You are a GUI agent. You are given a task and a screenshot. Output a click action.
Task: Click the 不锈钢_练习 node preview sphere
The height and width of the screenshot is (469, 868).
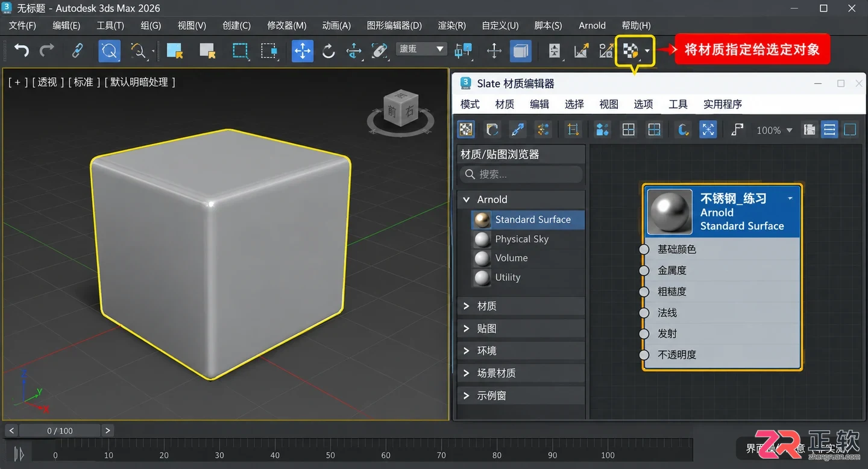coord(669,212)
